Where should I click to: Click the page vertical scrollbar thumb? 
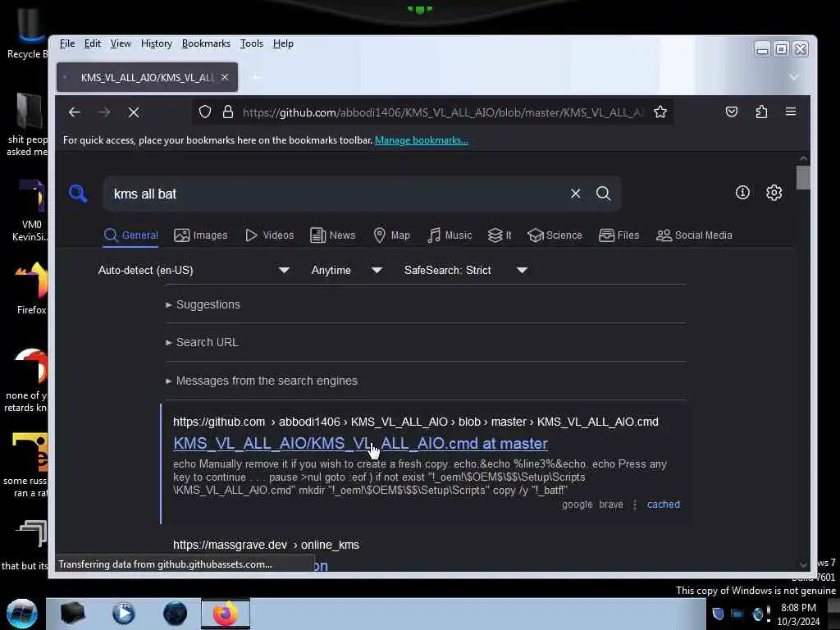point(803,177)
